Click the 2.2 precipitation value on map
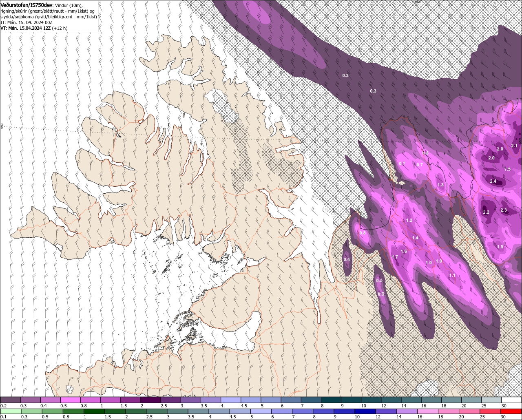522x420 pixels. point(486,212)
